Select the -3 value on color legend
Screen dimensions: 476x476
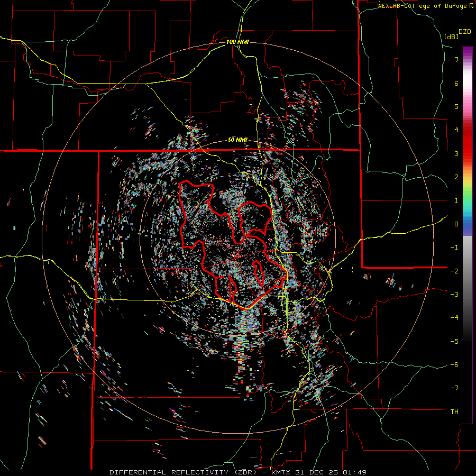click(454, 295)
